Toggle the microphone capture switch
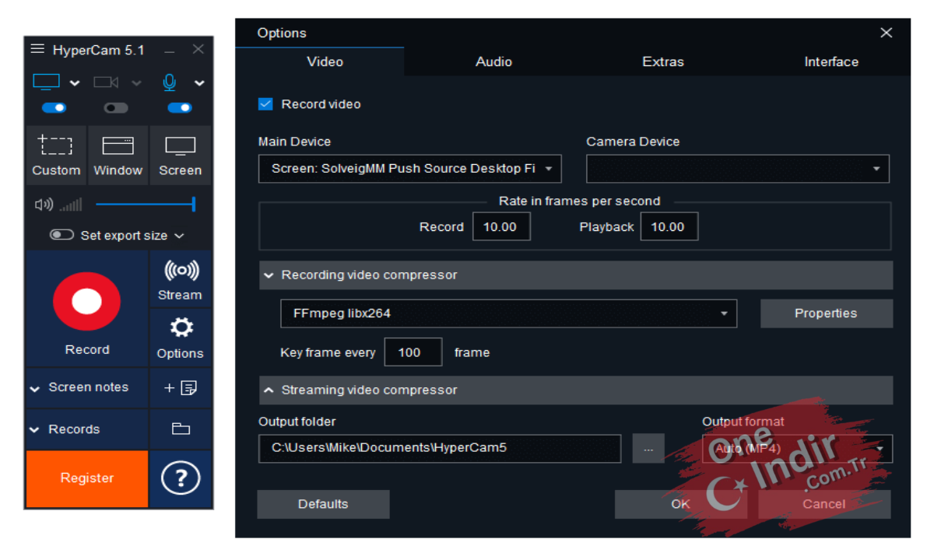This screenshot has height=560, width=934. 180,108
